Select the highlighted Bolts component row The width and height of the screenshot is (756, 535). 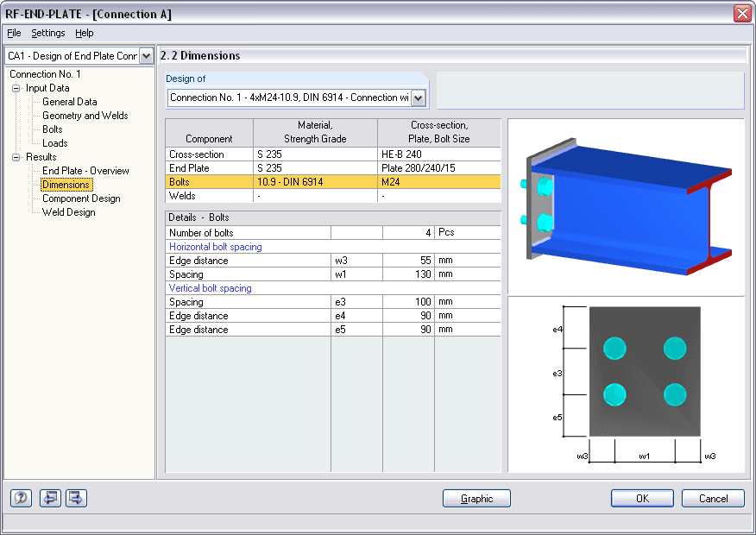pyautogui.click(x=332, y=182)
